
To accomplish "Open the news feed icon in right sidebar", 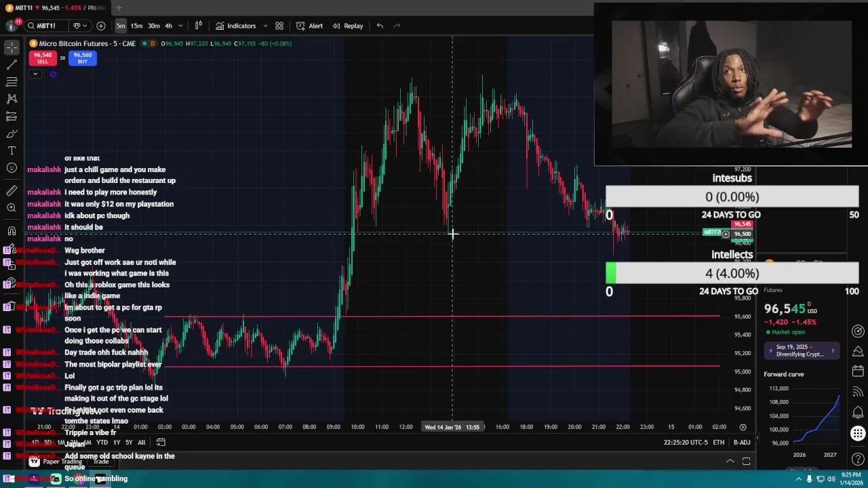I will coord(858,391).
